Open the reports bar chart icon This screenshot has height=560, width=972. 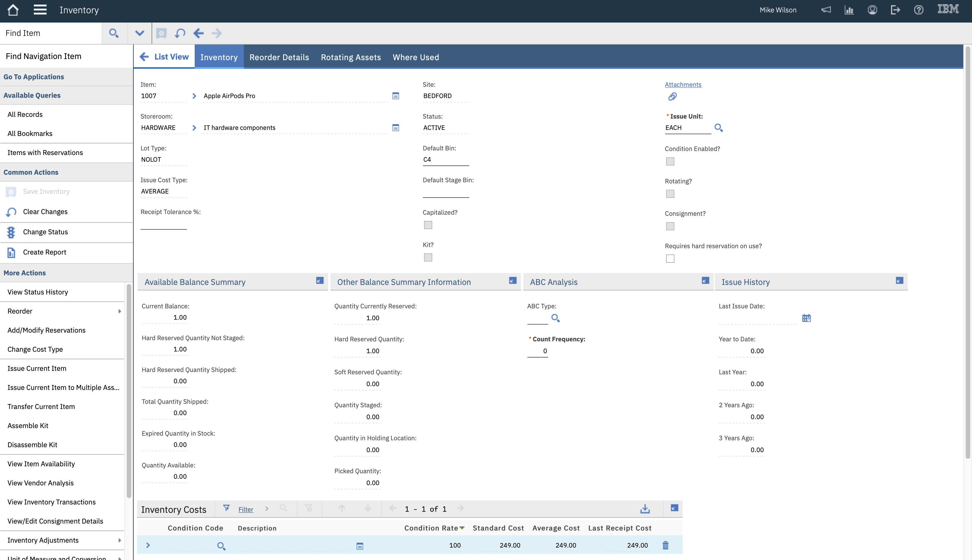click(849, 10)
